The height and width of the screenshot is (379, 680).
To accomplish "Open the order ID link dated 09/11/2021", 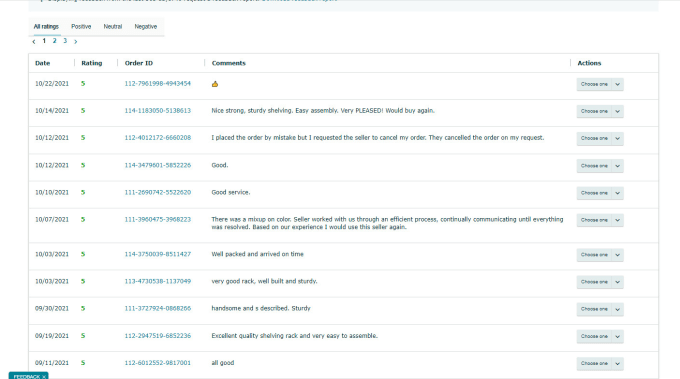I will [x=157, y=363].
